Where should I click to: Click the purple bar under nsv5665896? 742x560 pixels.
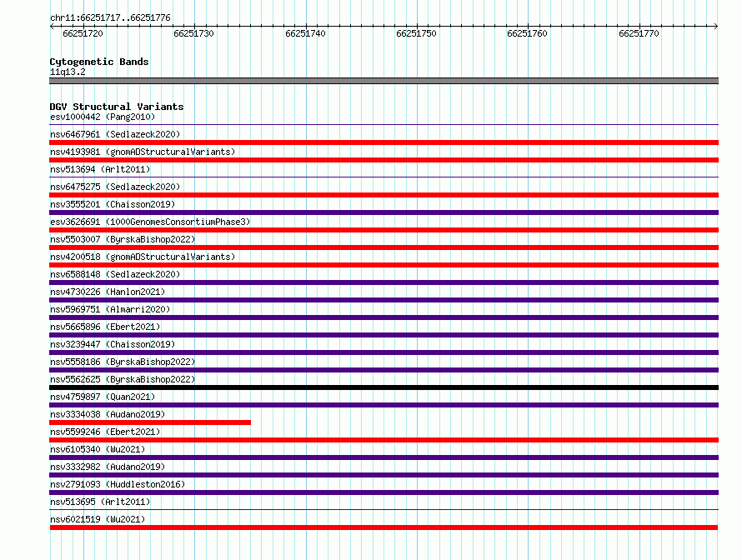(384, 335)
